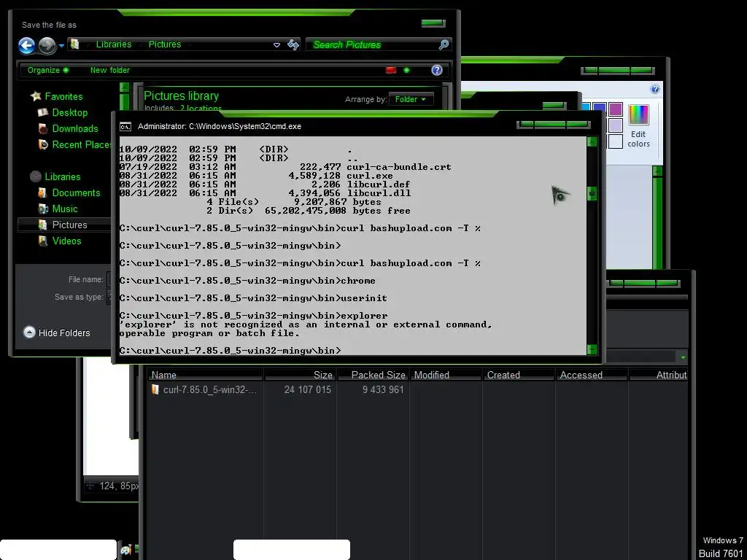Click the Desktop folder icon
Image resolution: width=747 pixels, height=560 pixels.
pos(43,112)
